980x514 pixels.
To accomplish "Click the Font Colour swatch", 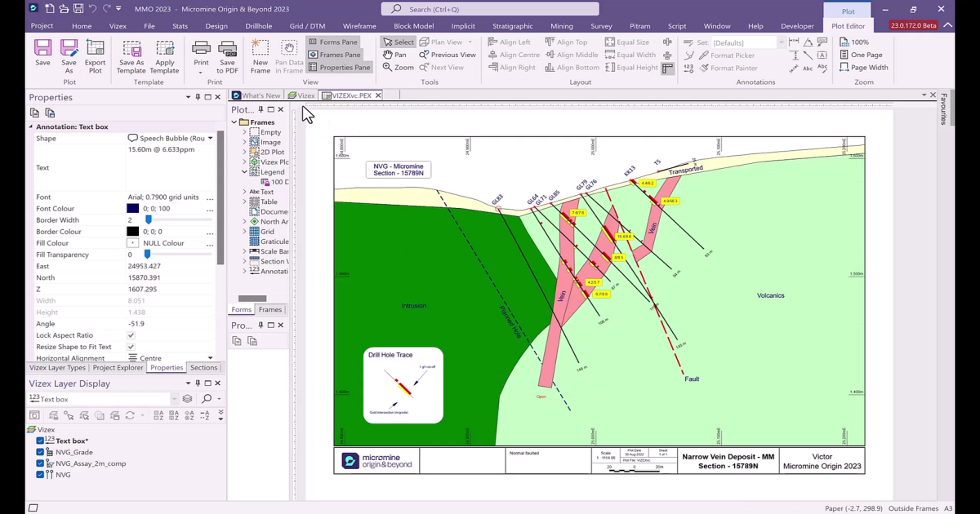I will point(132,209).
